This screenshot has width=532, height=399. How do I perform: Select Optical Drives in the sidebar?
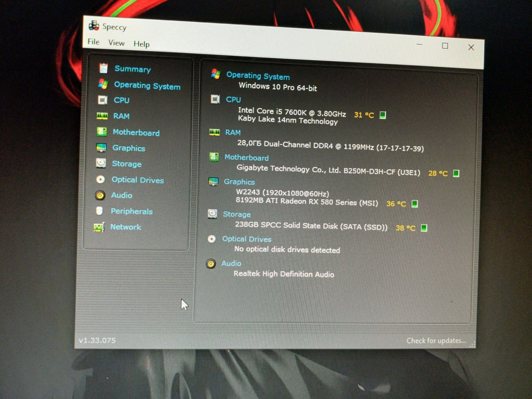138,180
